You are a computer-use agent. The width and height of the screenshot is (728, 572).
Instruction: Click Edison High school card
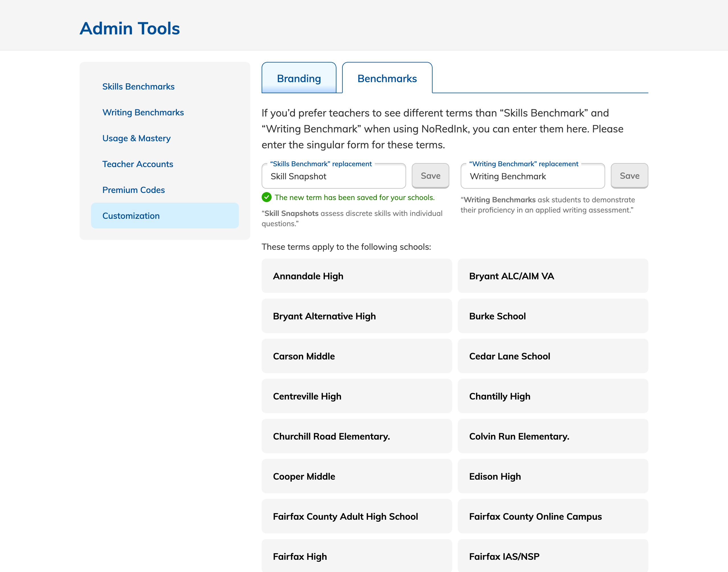tap(552, 476)
